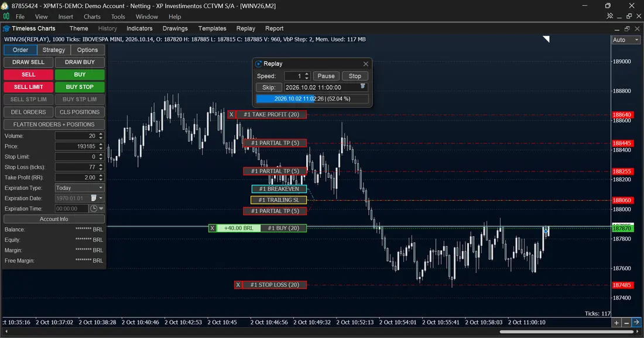Adjust the Price spinner arrows
The height and width of the screenshot is (338, 644).
101,146
